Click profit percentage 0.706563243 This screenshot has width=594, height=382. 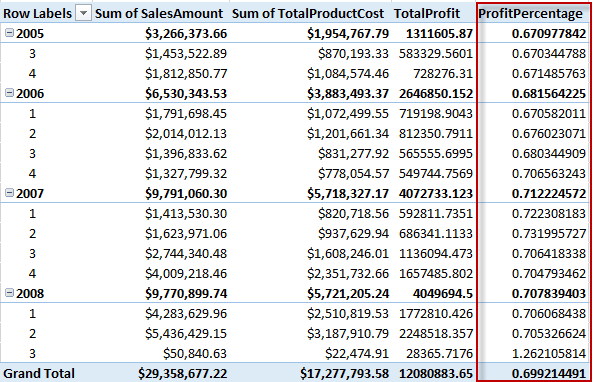tap(549, 174)
